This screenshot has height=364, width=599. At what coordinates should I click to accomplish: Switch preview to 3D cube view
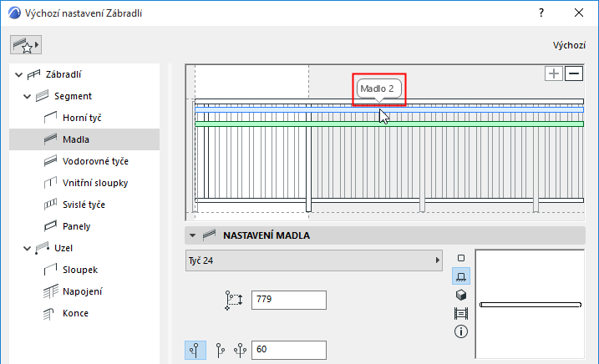[461, 295]
